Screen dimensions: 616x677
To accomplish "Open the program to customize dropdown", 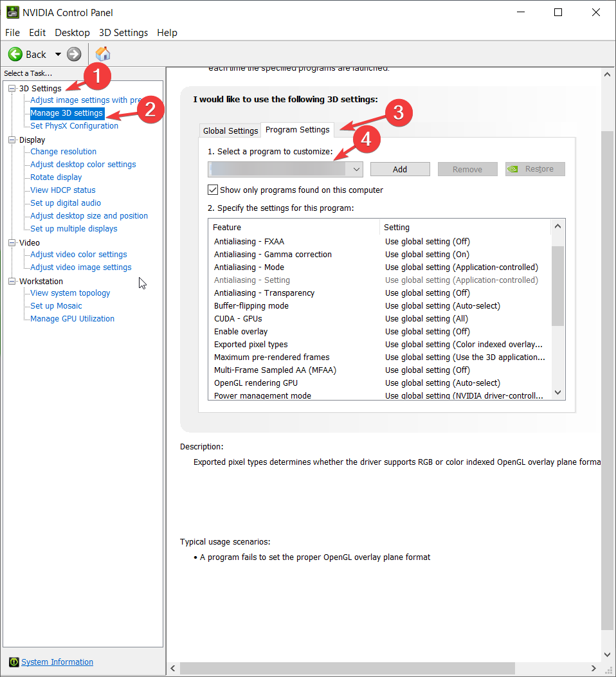I will (285, 169).
